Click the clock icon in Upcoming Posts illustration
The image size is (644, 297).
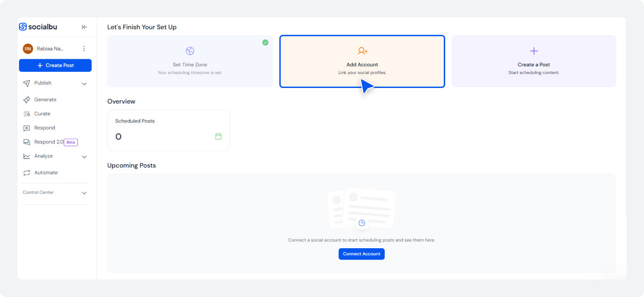[362, 223]
